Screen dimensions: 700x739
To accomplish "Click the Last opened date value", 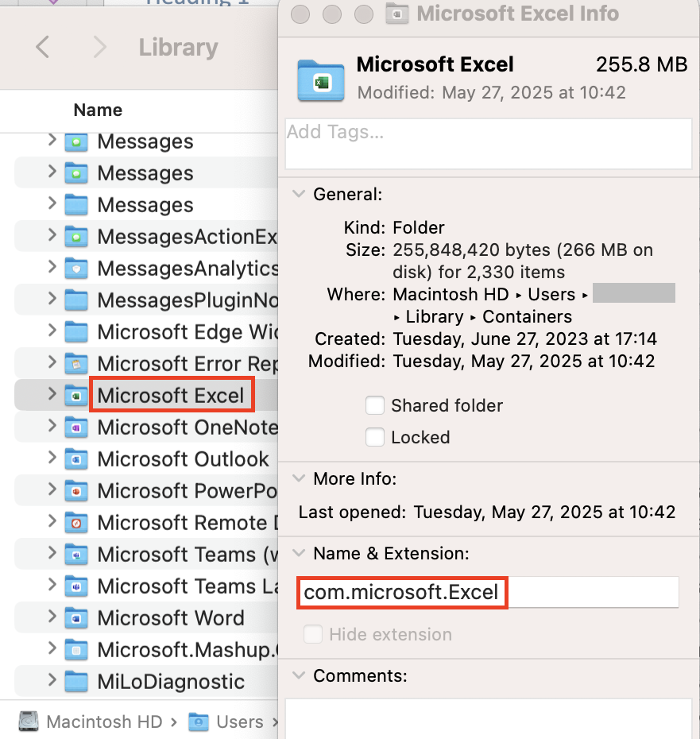I will pyautogui.click(x=544, y=512).
